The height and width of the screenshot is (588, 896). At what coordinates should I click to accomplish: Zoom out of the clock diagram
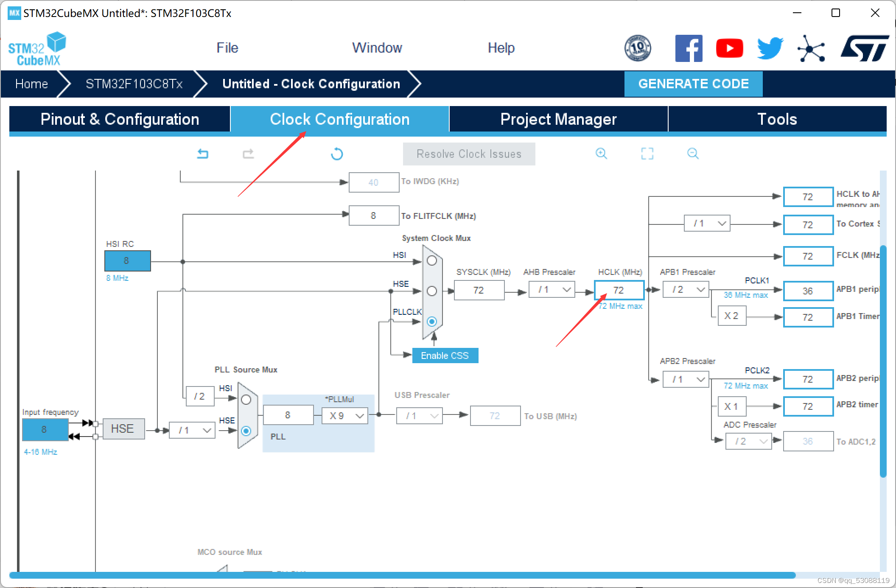coord(692,154)
